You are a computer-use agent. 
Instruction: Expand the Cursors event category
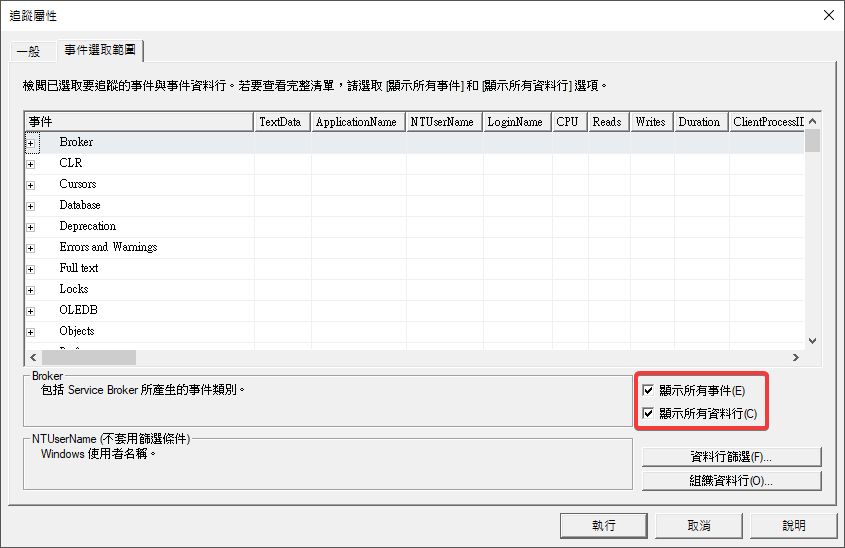[31, 185]
